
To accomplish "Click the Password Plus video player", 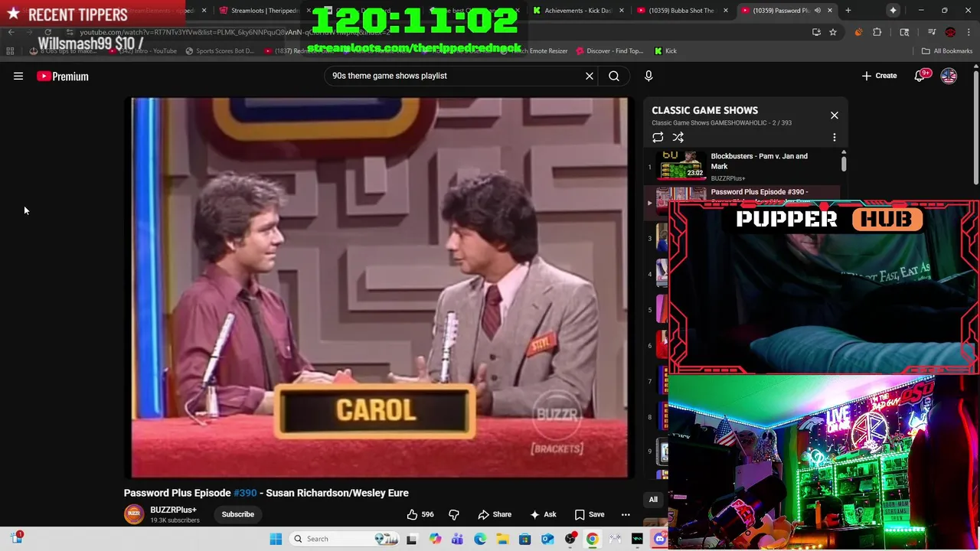I will coord(381,287).
